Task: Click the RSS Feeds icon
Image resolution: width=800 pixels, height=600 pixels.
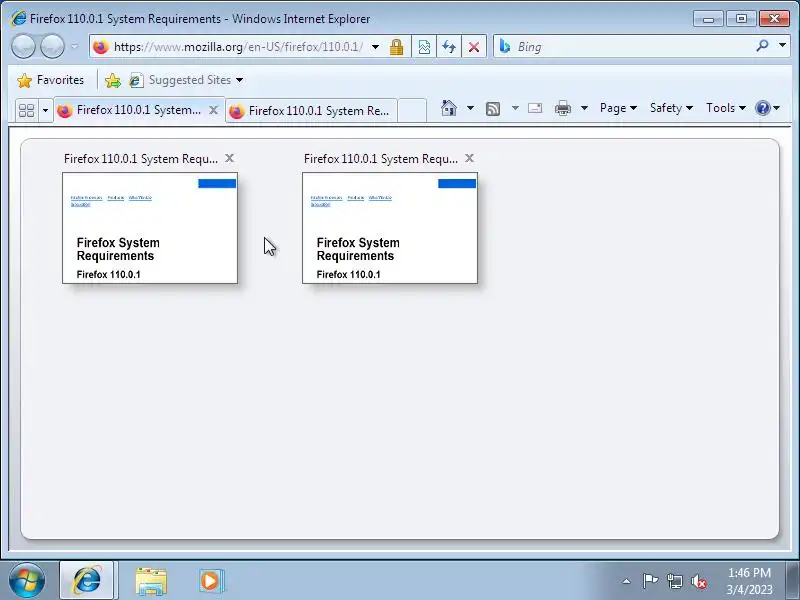Action: tap(493, 108)
